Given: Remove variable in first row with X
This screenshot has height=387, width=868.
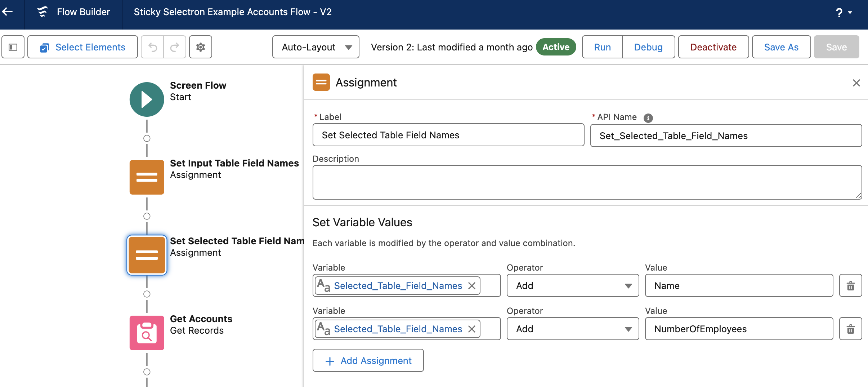Looking at the screenshot, I should (x=472, y=286).
